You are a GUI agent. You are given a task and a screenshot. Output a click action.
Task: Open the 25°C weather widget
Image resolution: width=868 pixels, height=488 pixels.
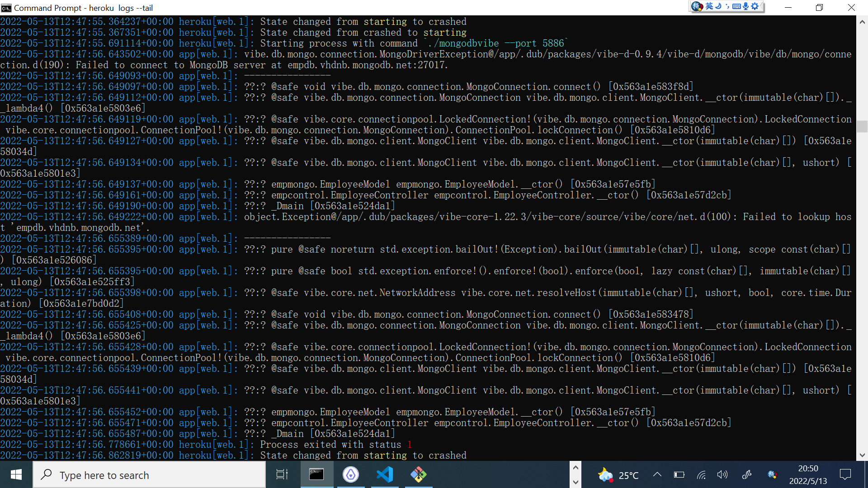coord(618,475)
